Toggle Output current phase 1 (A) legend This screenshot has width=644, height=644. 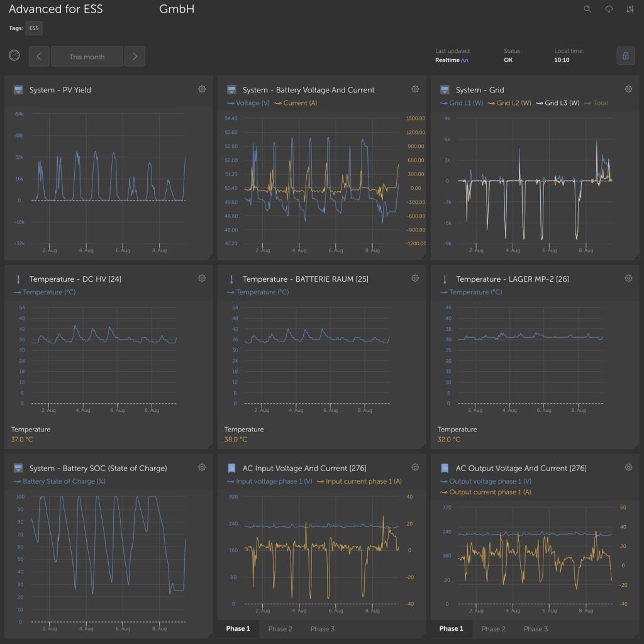pos(486,492)
